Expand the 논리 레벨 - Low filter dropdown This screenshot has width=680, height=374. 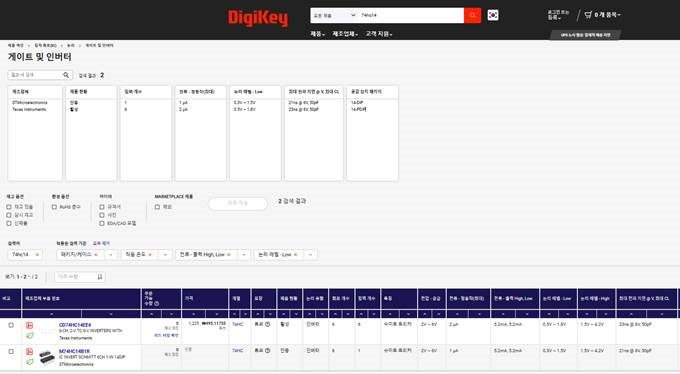311,255
